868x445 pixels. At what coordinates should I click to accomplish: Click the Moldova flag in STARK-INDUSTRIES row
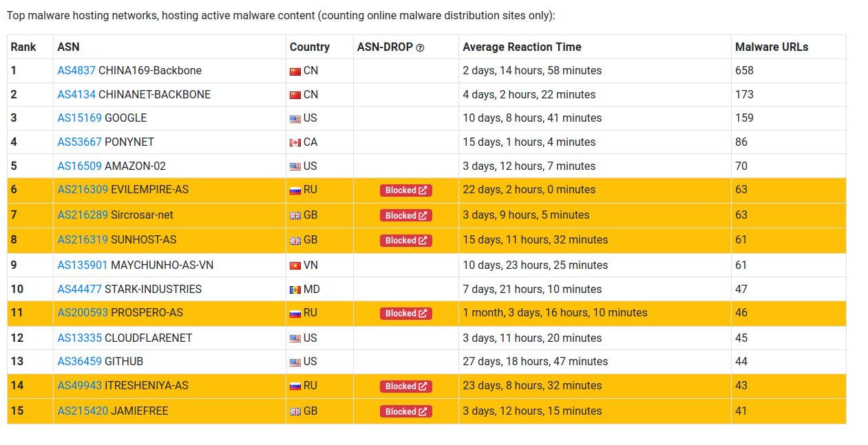[x=295, y=290]
